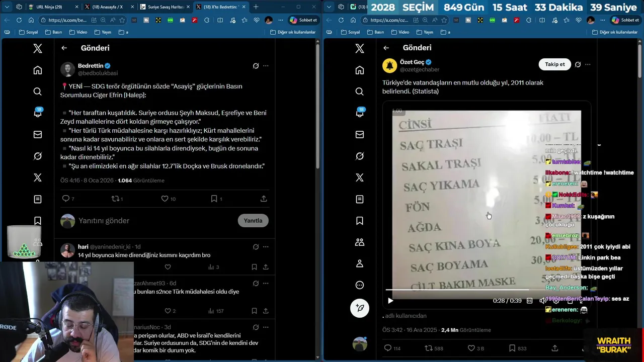The height and width of the screenshot is (362, 644).
Task: Like hari's reply comment
Action: 168,267
